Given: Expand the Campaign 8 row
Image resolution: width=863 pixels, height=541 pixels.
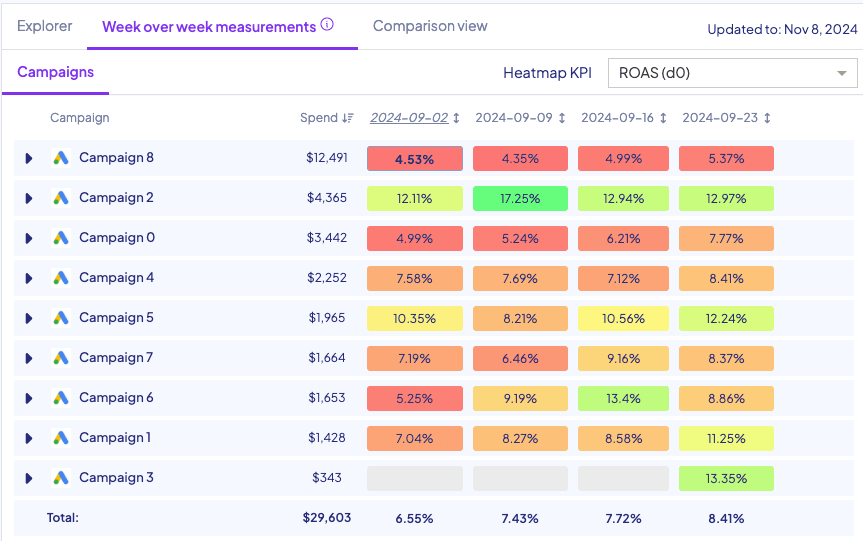Looking at the screenshot, I should pyautogui.click(x=29, y=158).
